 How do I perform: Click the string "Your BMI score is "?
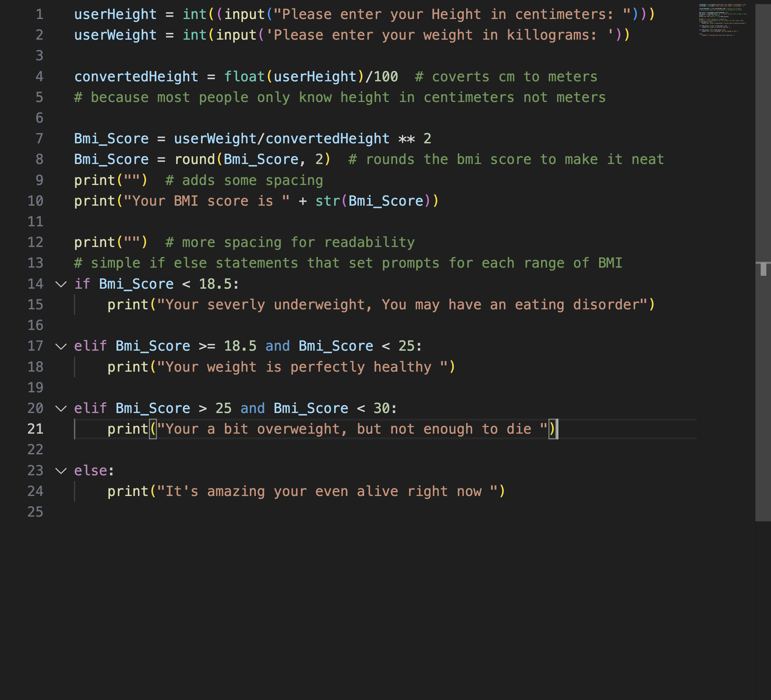[207, 201]
